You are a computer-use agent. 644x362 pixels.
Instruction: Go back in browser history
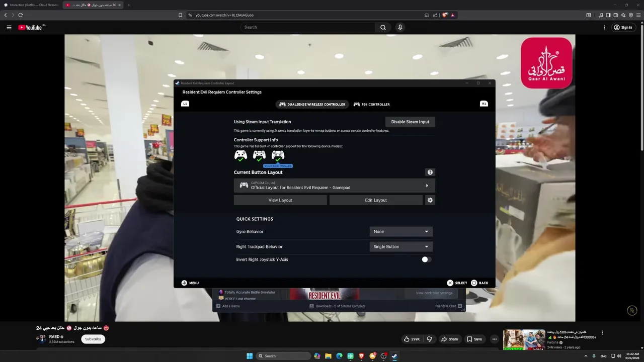[x=6, y=15]
